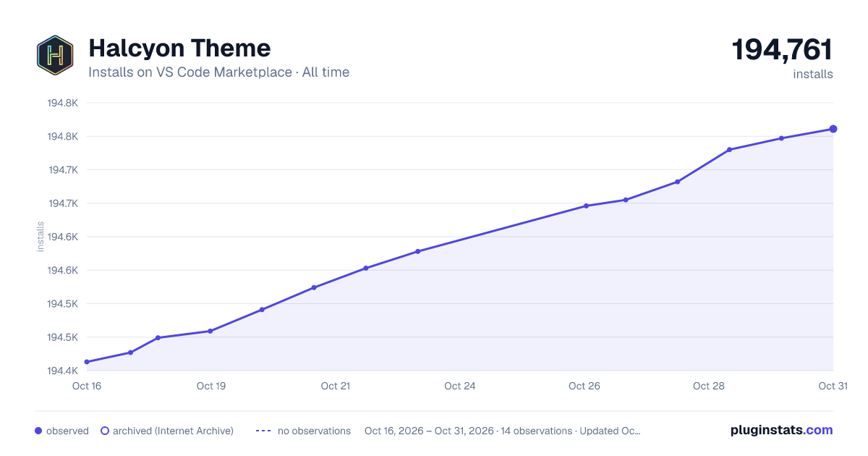The width and height of the screenshot is (868, 456).
Task: Click the Halcyon Theme hexagon logo
Action: [55, 55]
